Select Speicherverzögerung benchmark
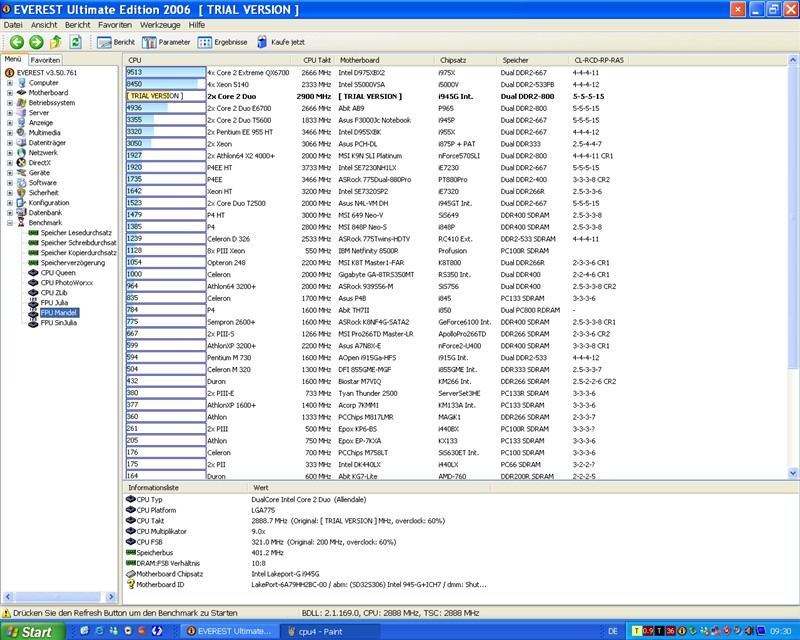 click(73, 263)
